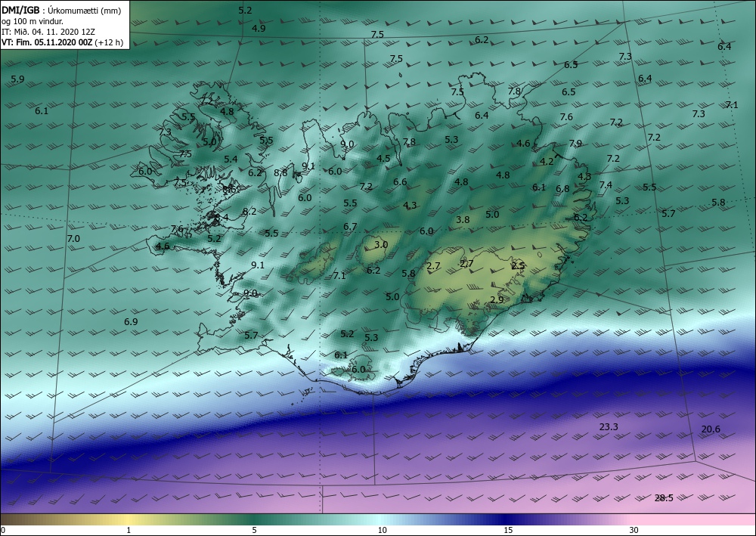Click the 3.8 value on the map

point(463,219)
